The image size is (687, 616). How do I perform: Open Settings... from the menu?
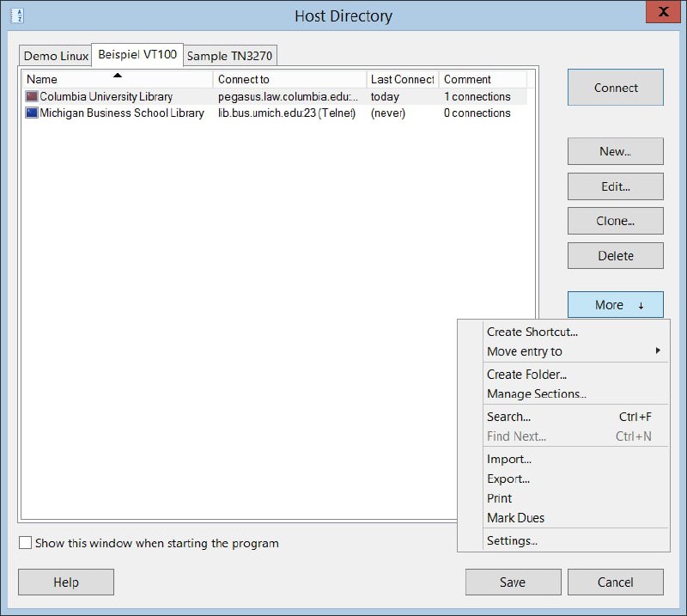point(512,541)
